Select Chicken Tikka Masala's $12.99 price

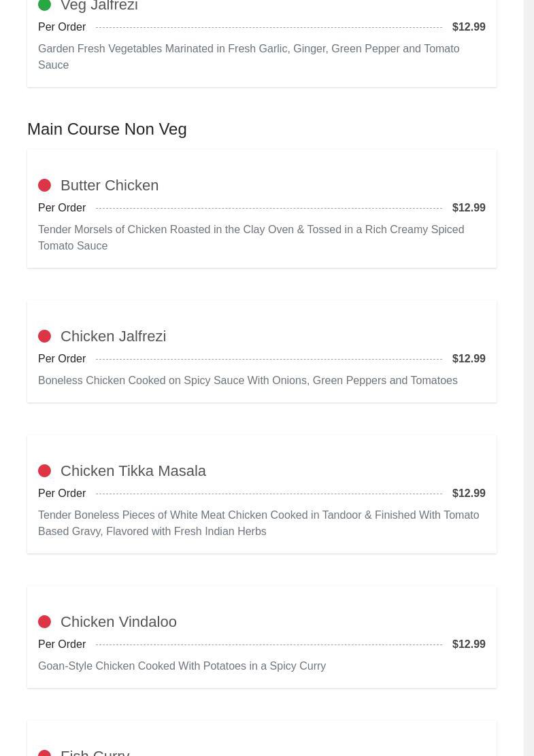(469, 494)
